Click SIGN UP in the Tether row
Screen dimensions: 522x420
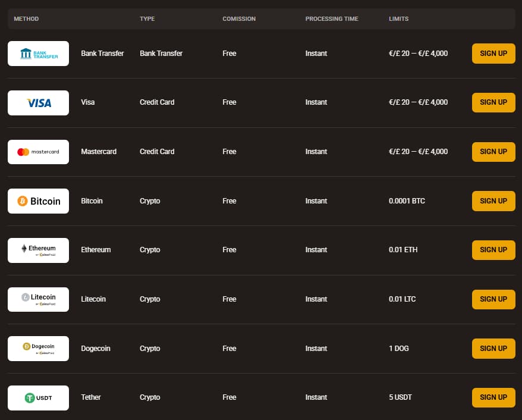(493, 397)
